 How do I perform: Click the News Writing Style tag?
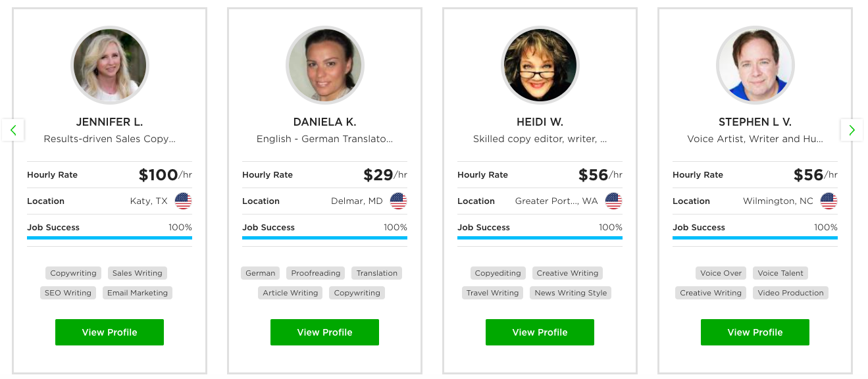(571, 293)
